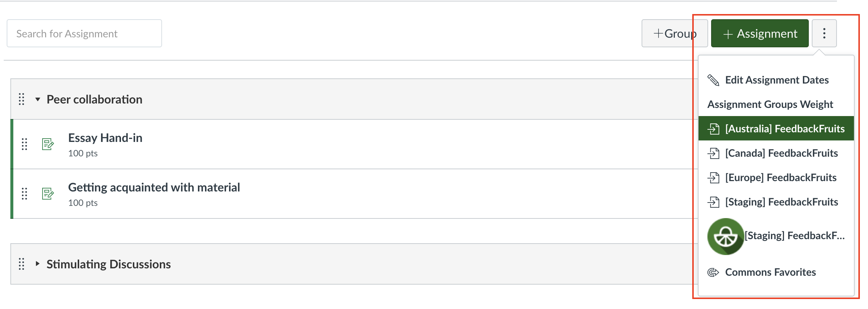The height and width of the screenshot is (309, 868).
Task: Click the green FeedbackFruits logo icon
Action: (x=726, y=236)
